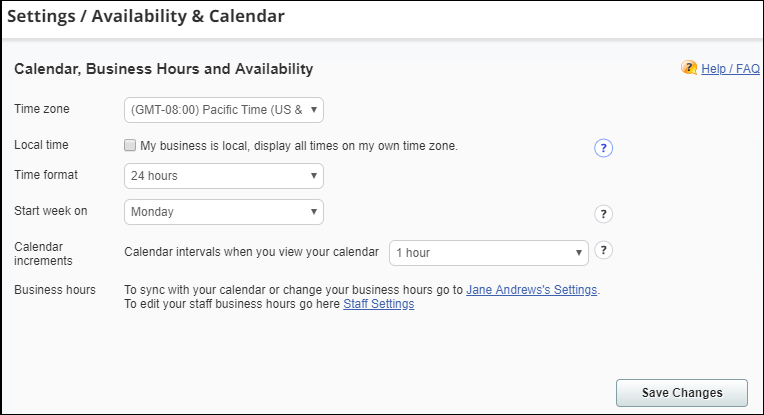Open the Time zone dropdown showing Pacific Time
Image resolution: width=764 pixels, height=415 pixels.
tap(224, 110)
